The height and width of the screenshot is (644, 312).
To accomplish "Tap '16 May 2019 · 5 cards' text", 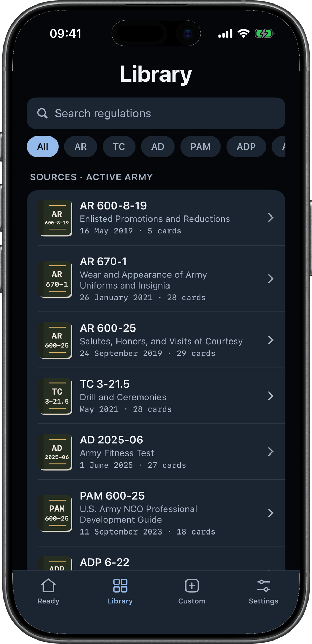I will coord(130,231).
